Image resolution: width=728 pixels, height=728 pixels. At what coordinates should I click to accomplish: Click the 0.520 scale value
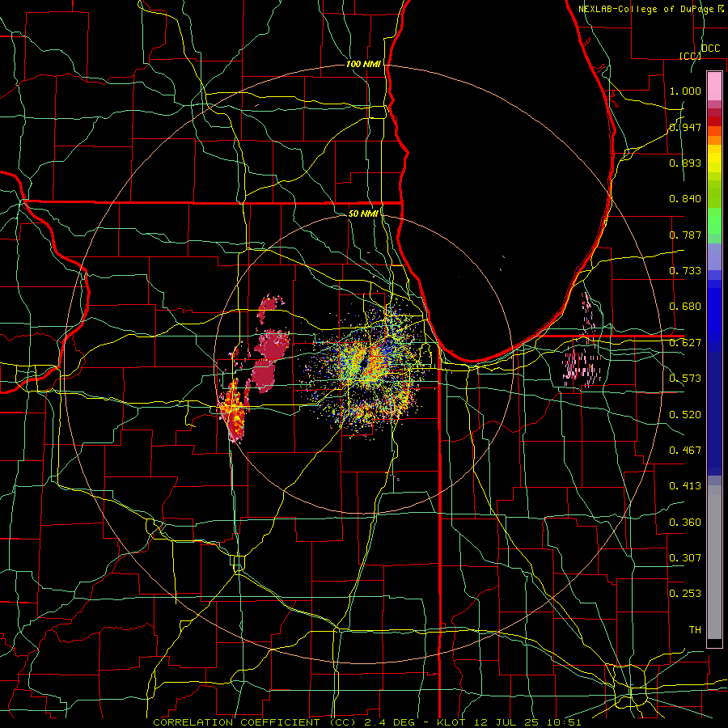pos(685,415)
